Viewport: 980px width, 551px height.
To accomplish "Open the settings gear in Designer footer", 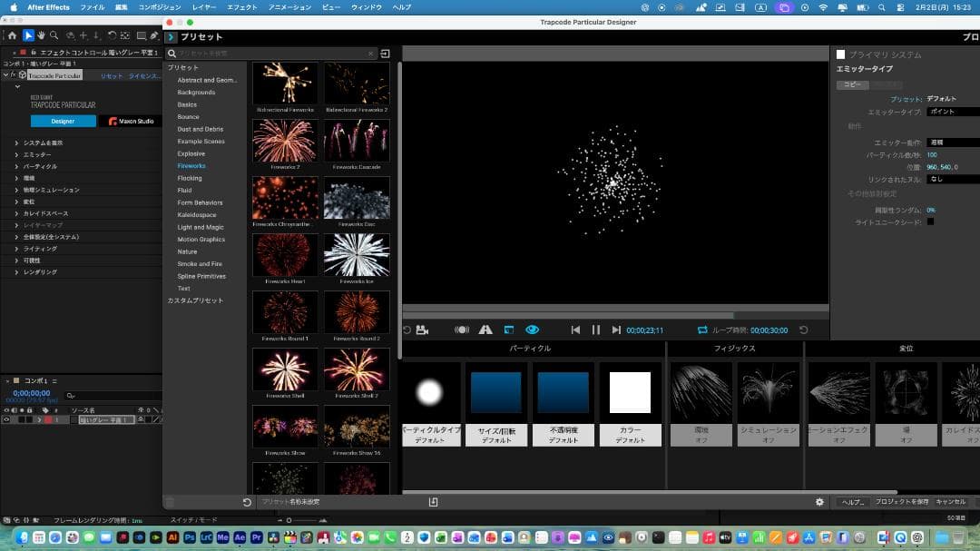I will click(819, 502).
